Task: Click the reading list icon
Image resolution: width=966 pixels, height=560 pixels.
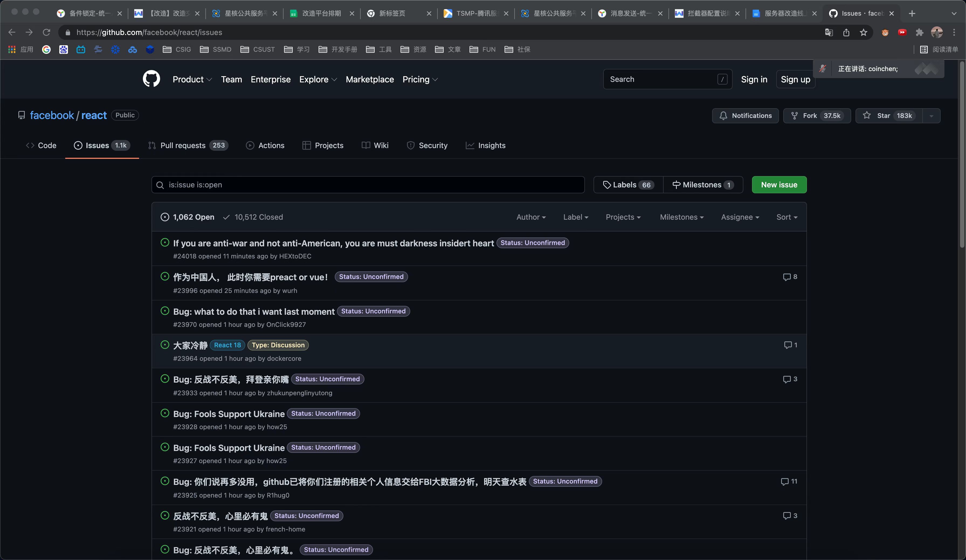Action: click(x=924, y=50)
